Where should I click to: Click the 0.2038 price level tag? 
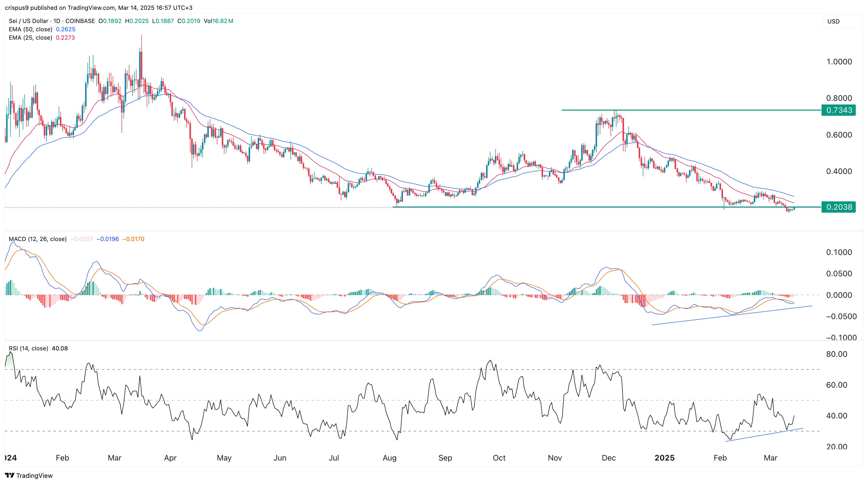pos(839,207)
